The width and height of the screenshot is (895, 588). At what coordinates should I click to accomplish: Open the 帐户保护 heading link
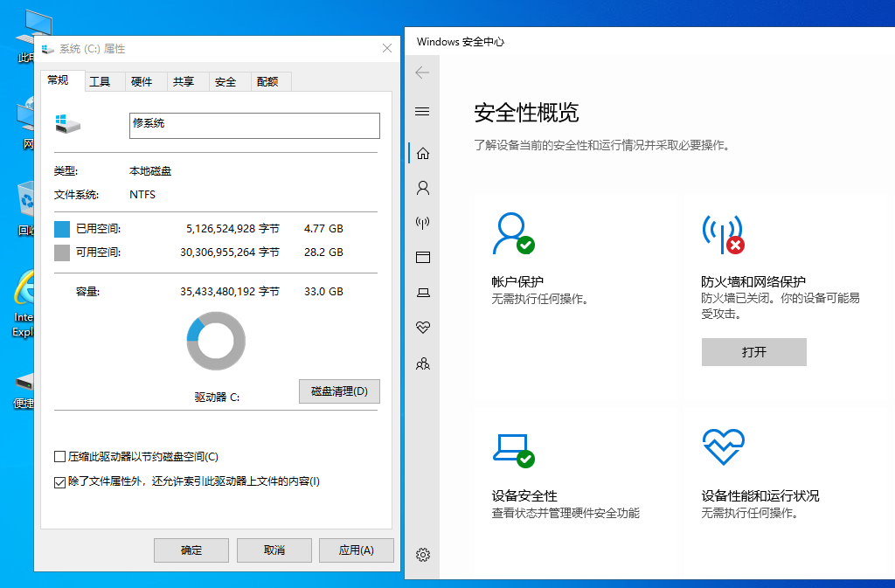pyautogui.click(x=517, y=281)
